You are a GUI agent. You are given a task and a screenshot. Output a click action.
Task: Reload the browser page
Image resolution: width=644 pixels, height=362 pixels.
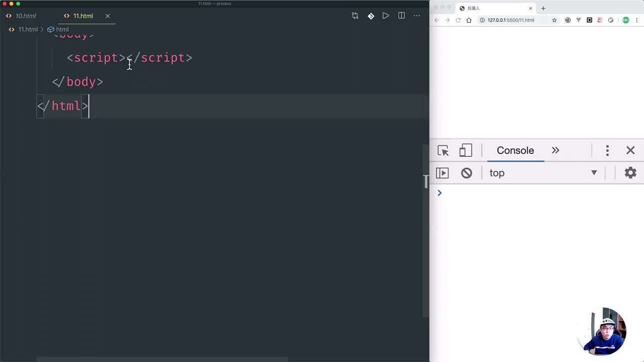pos(458,20)
